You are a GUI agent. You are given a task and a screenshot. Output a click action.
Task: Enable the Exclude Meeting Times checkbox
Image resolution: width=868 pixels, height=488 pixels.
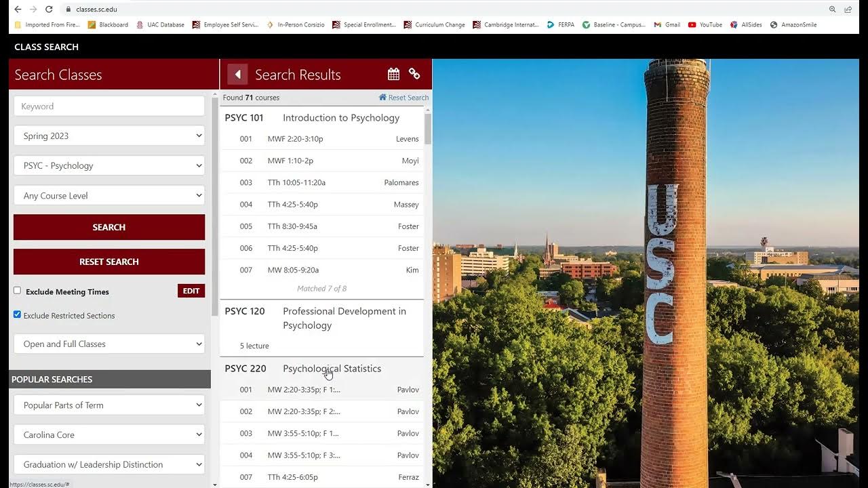pos(18,290)
